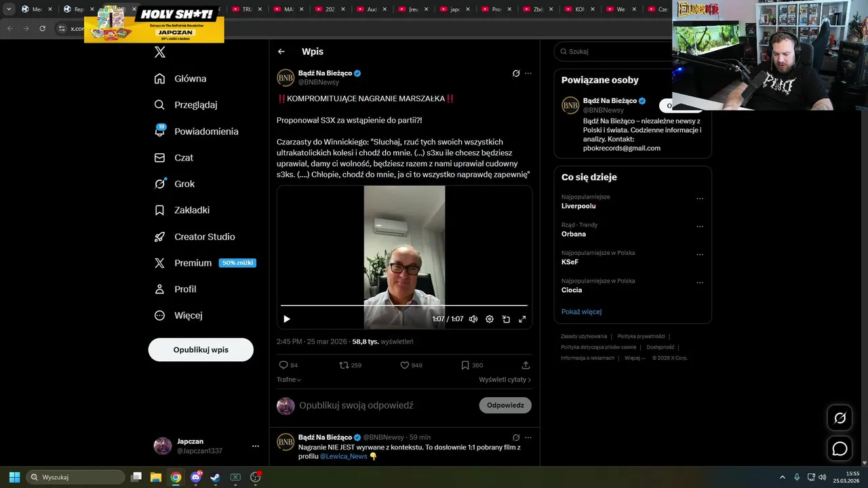
Task: Open options for KSeF trend
Action: click(700, 255)
